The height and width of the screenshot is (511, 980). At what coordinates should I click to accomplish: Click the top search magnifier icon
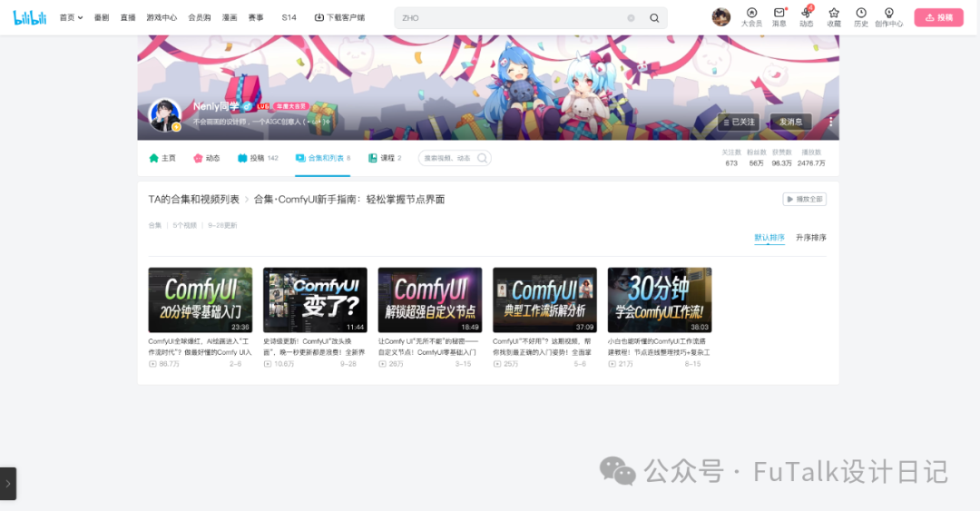[653, 18]
